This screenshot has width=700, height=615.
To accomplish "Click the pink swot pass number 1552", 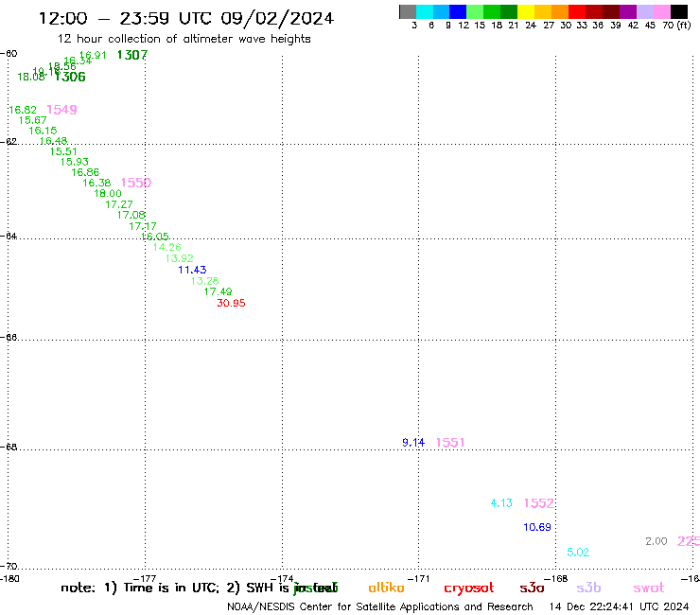I will 539,503.
